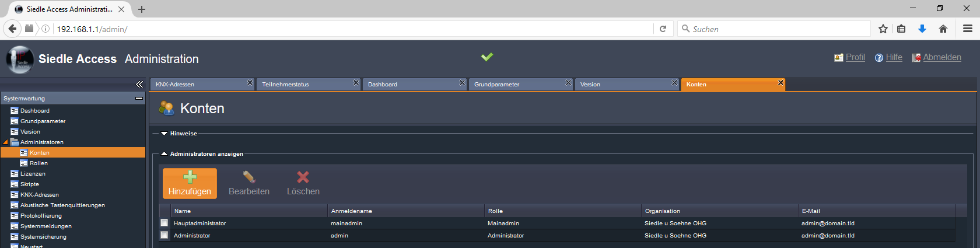Select Konten in sidebar tree
980x248 pixels.
[39, 153]
